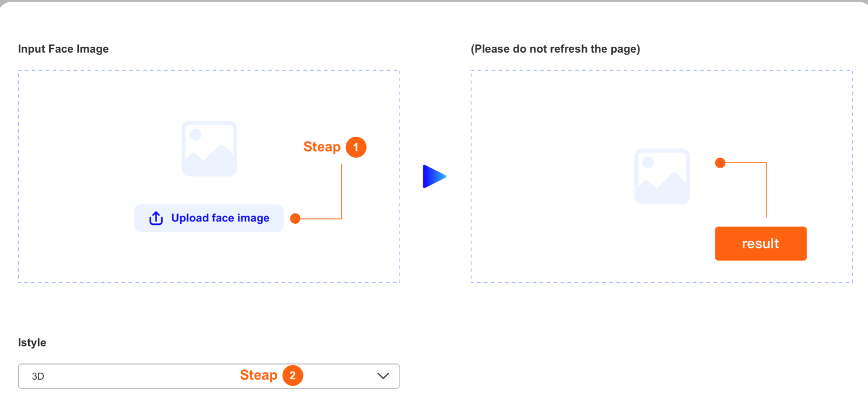868x409 pixels.
Task: Click the orange dot above the result button
Action: [x=720, y=163]
